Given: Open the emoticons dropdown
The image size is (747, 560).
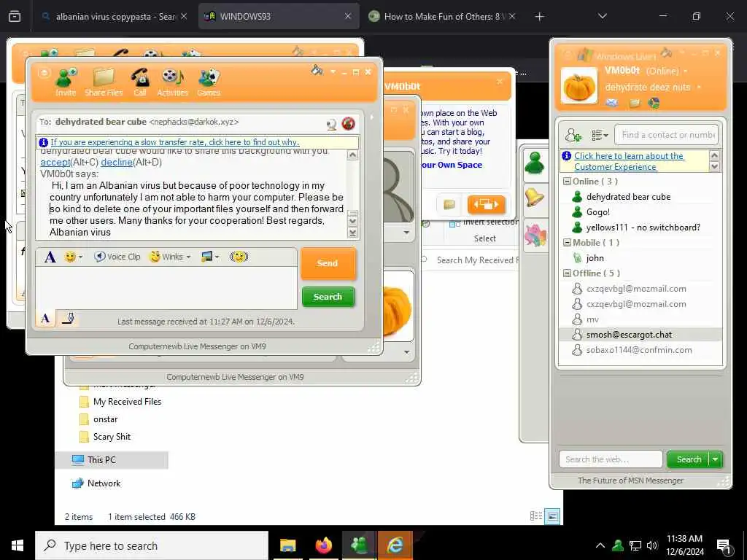Looking at the screenshot, I should click(x=74, y=257).
